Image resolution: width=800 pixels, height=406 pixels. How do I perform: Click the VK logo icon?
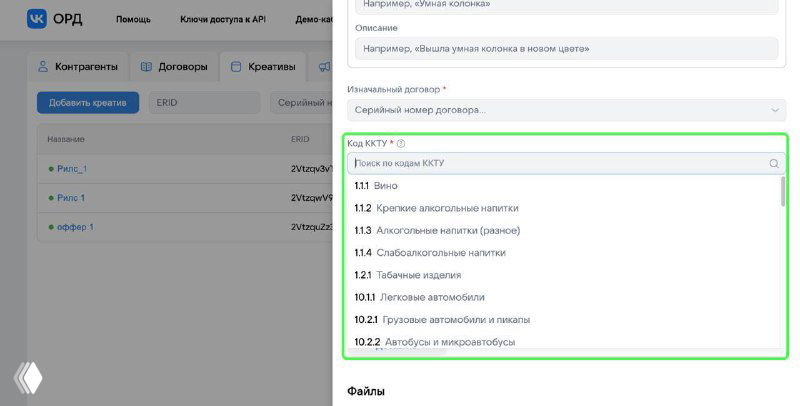[x=37, y=19]
